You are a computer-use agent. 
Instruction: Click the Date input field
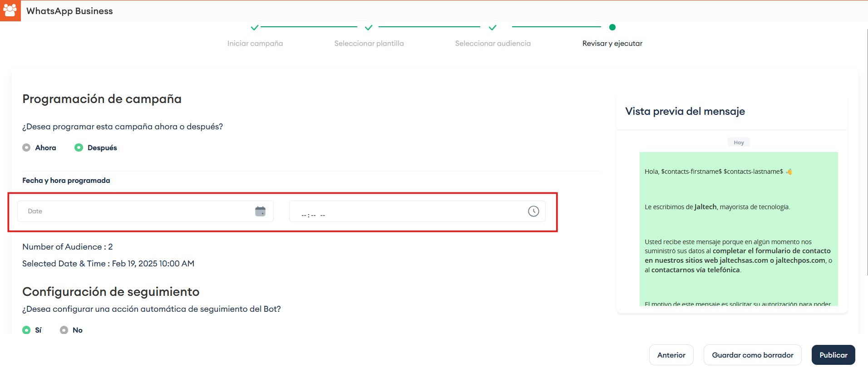click(x=136, y=211)
